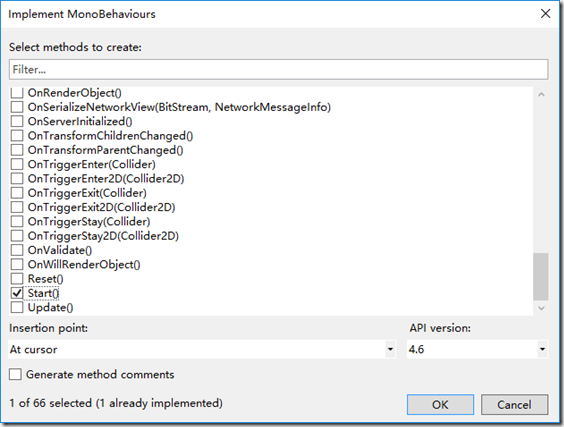The image size is (564, 427).
Task: Select OnTransformChildrenChanged() checkbox
Action: click(x=17, y=136)
